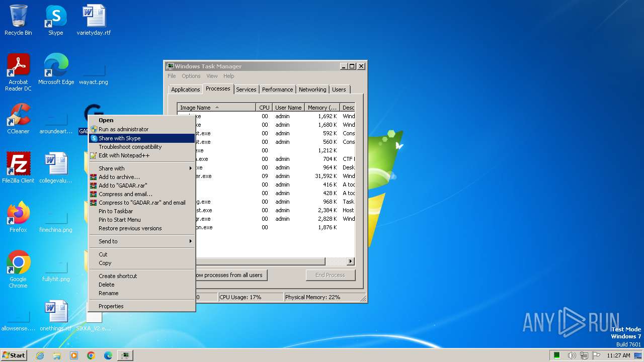Choose Cut in the context menu
This screenshot has width=644, height=362.
click(x=142, y=254)
